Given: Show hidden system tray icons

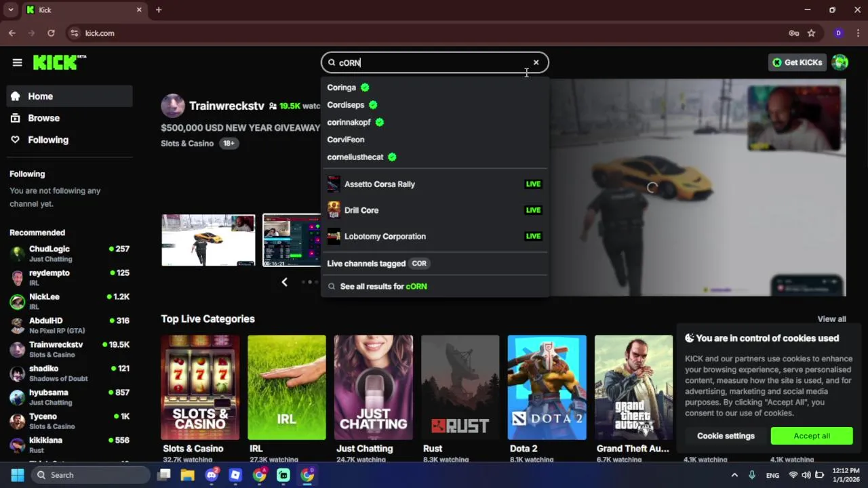Looking at the screenshot, I should coord(734,475).
